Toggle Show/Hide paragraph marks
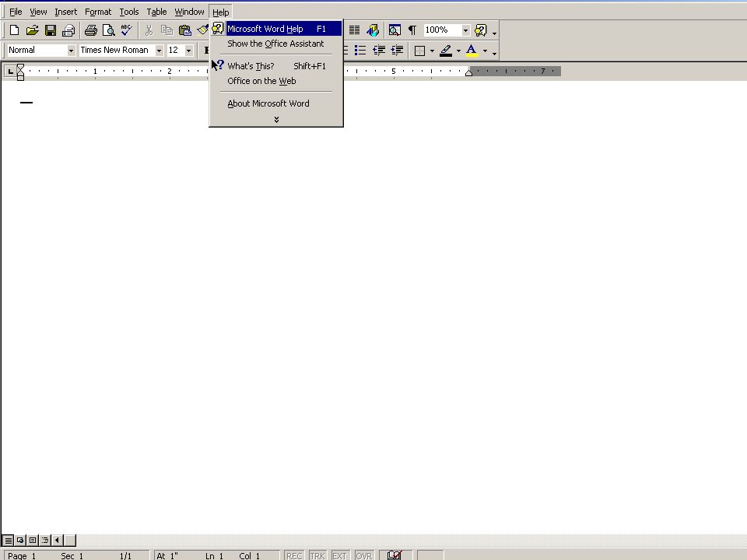 tap(412, 30)
